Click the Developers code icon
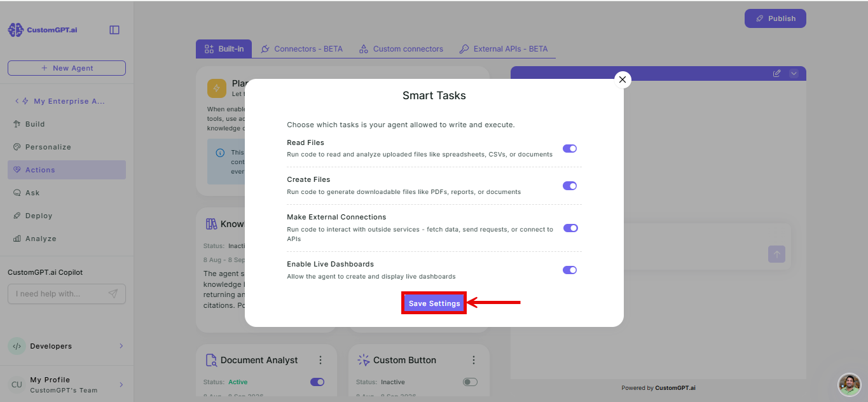 coord(17,346)
